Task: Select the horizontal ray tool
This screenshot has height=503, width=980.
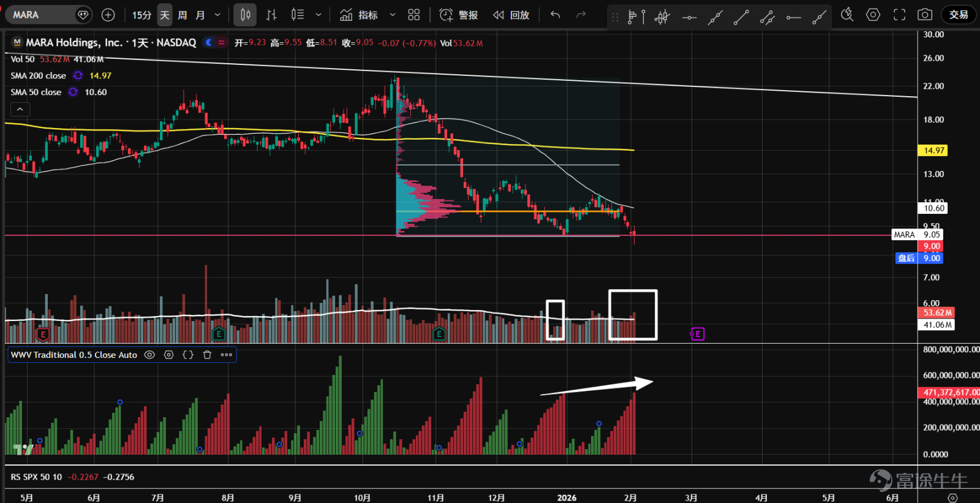Action: [794, 17]
